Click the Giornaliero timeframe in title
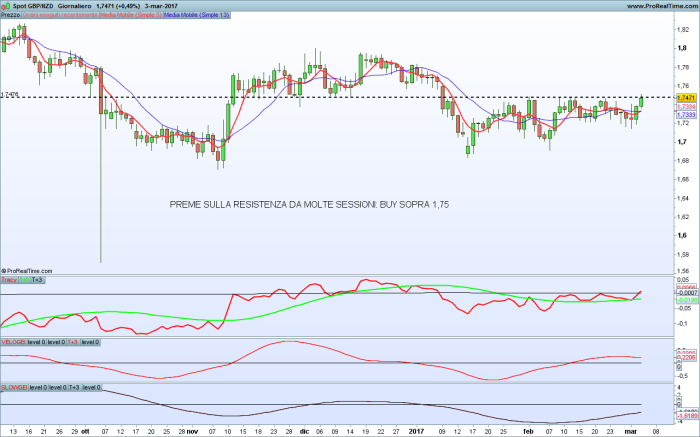The width and height of the screenshot is (700, 437). coord(78,6)
